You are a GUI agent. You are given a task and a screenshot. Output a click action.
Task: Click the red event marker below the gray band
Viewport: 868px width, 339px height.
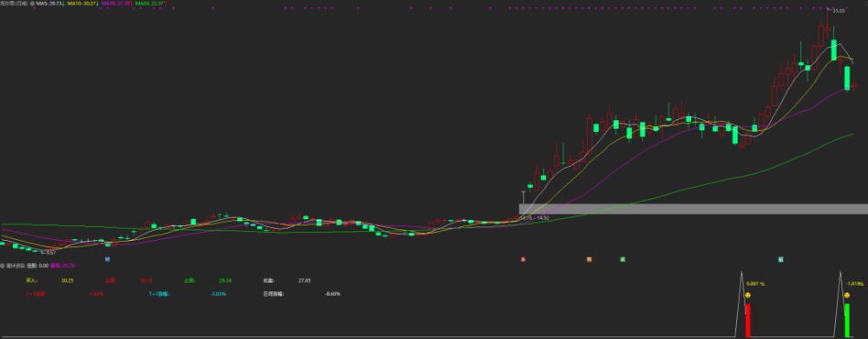point(523,259)
